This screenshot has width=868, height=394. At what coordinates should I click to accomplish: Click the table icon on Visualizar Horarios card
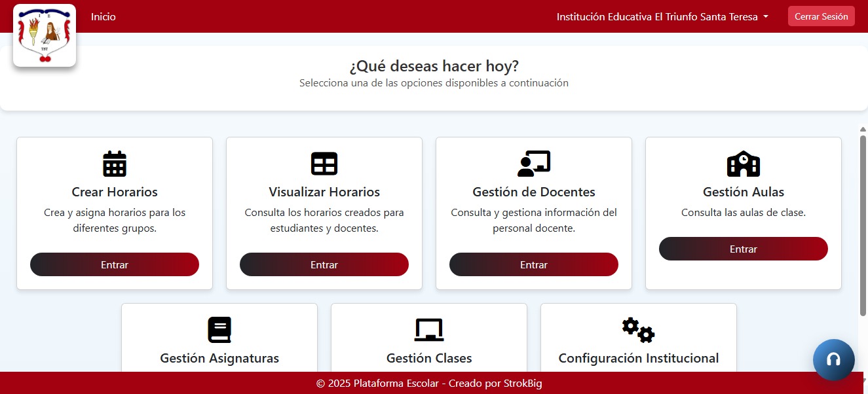click(324, 164)
